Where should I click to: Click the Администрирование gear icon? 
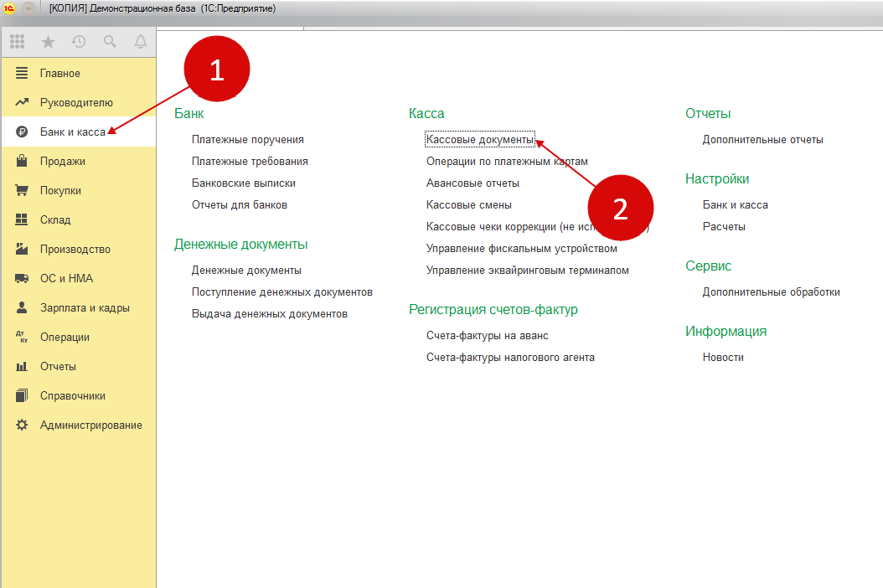(23, 425)
